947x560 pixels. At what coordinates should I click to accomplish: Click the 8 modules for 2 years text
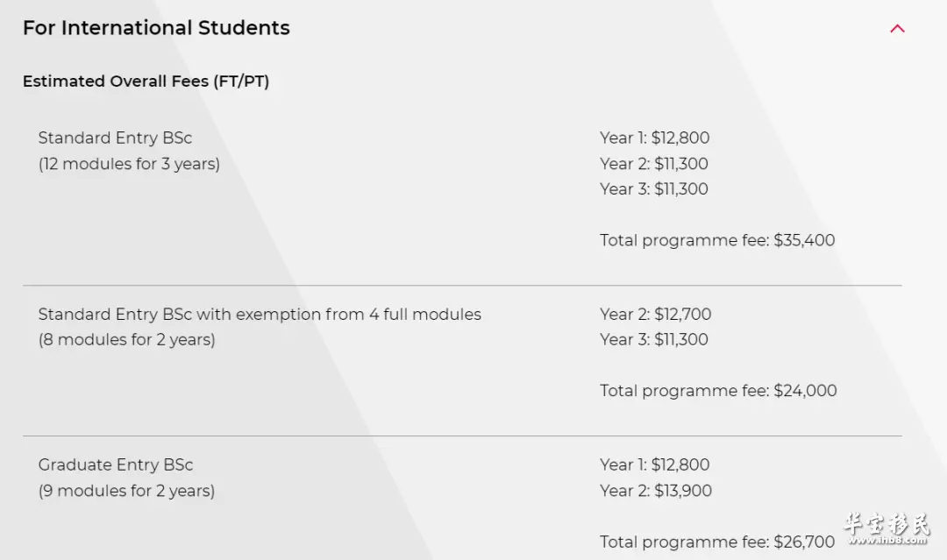127,339
